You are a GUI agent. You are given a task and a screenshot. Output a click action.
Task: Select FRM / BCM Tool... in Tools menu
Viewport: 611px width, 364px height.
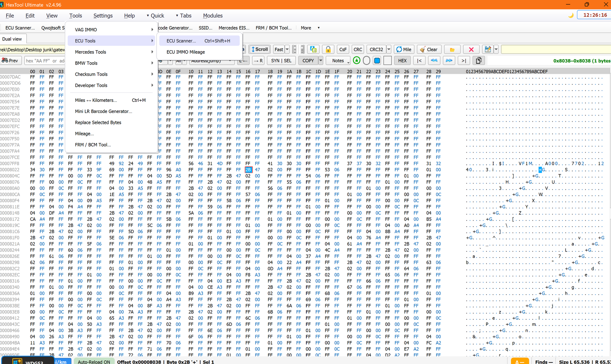tap(112, 145)
